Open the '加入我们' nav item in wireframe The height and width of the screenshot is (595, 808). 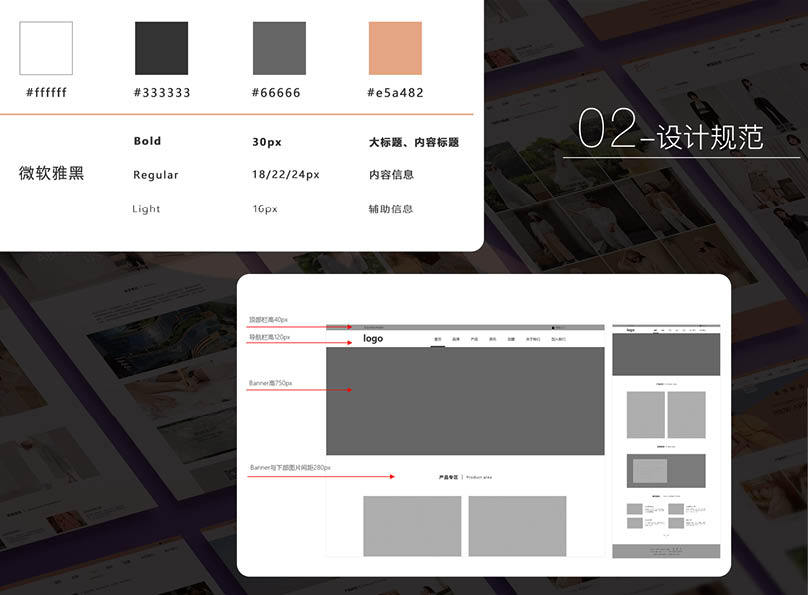[559, 339]
